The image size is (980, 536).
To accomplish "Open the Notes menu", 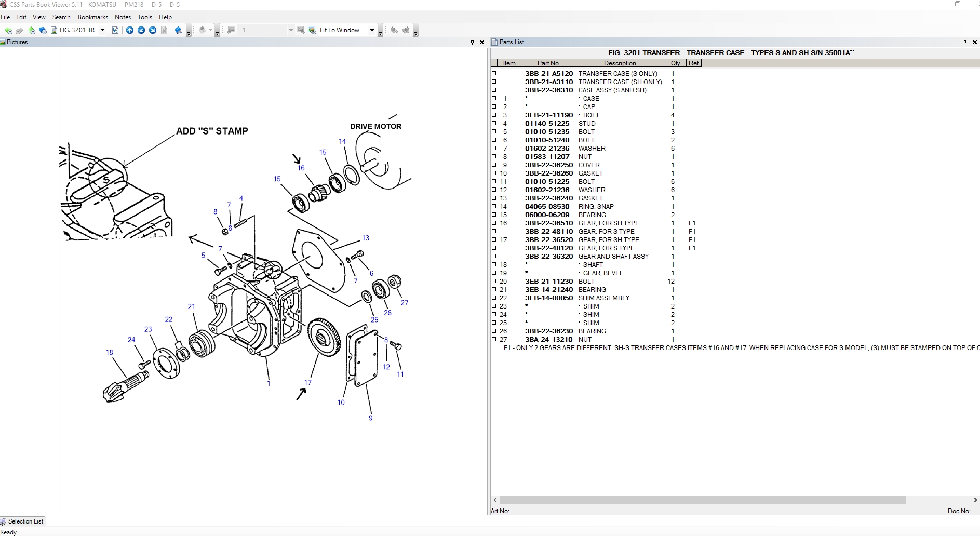I will coord(123,17).
